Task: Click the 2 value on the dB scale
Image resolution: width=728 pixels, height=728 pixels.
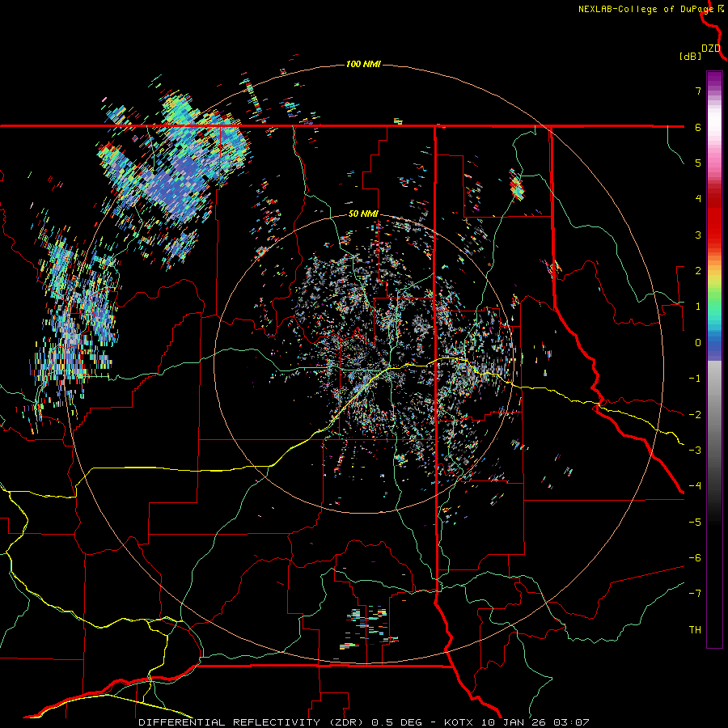Action: pyautogui.click(x=698, y=271)
